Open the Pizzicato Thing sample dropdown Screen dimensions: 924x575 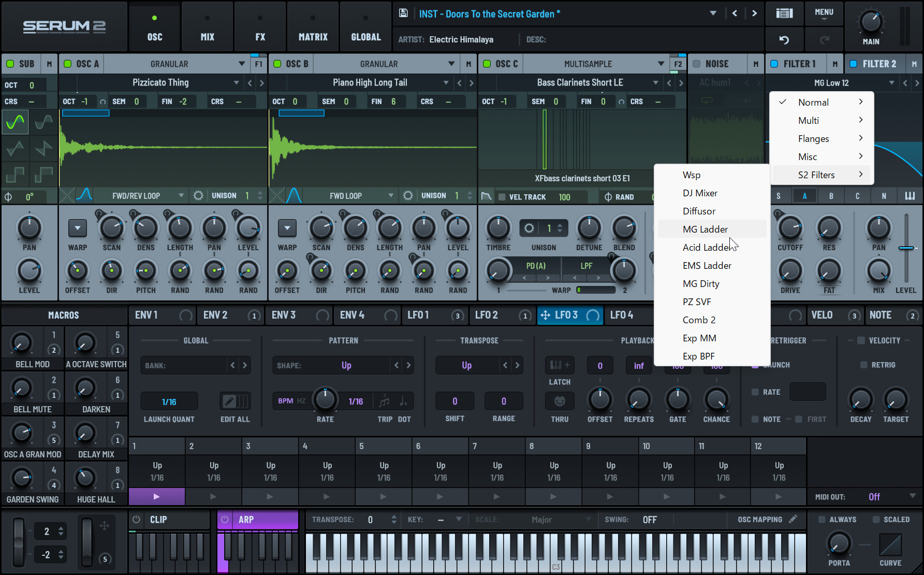[159, 82]
